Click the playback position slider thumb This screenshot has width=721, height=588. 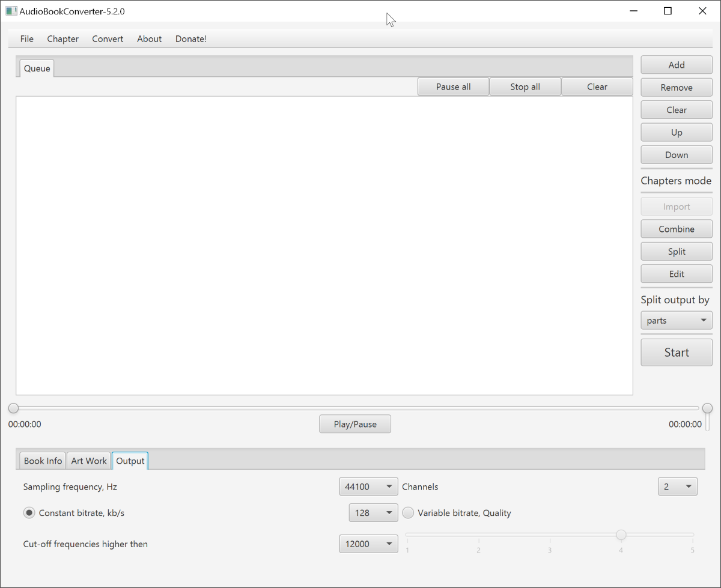click(x=13, y=408)
